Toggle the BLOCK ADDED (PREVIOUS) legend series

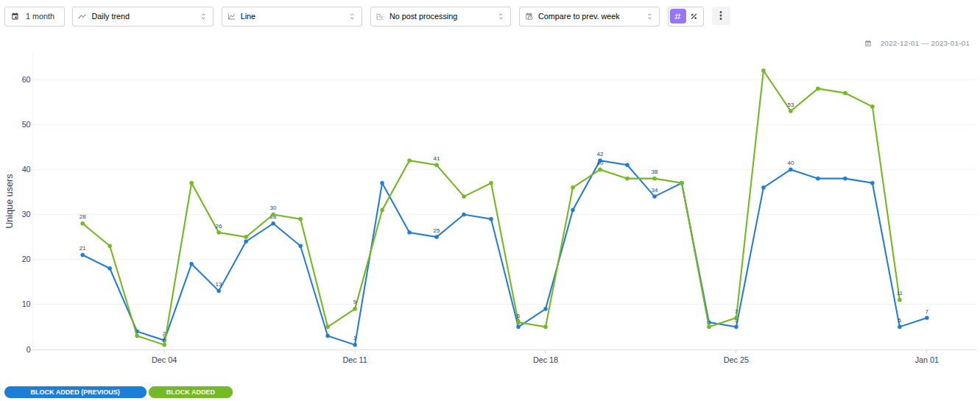click(x=75, y=392)
